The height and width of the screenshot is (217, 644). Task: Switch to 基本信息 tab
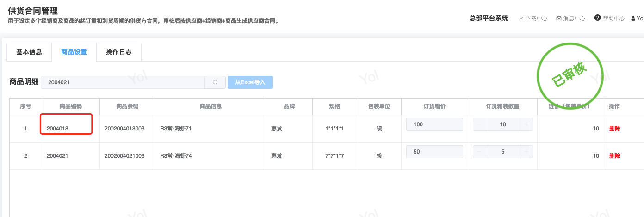[29, 52]
